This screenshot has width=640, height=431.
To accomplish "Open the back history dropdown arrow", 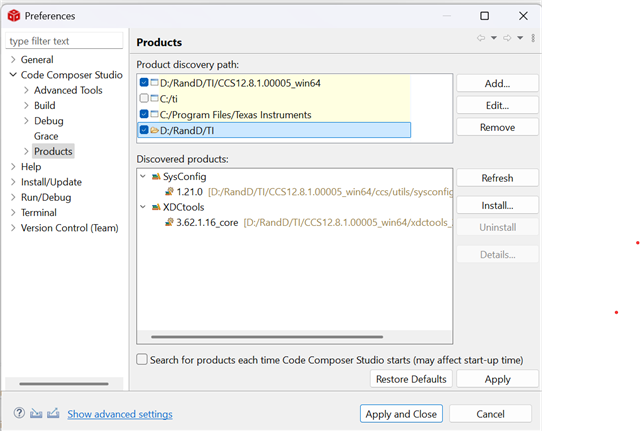I will [494, 38].
